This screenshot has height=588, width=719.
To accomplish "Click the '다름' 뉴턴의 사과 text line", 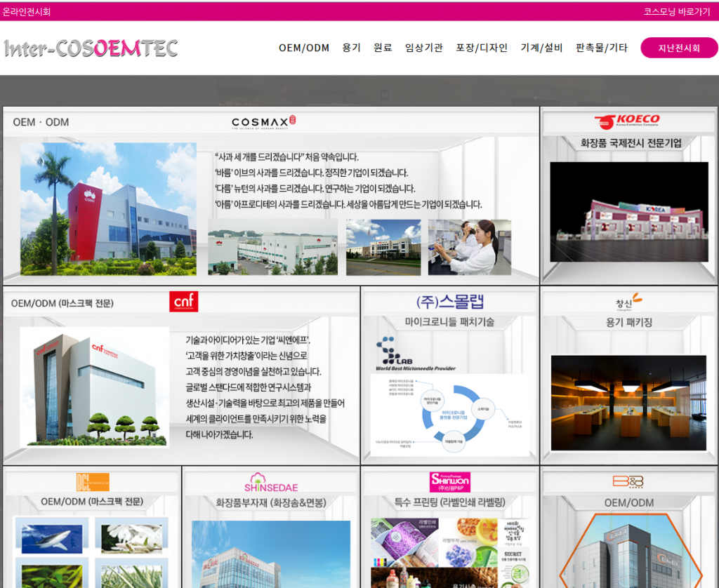I will [315, 188].
